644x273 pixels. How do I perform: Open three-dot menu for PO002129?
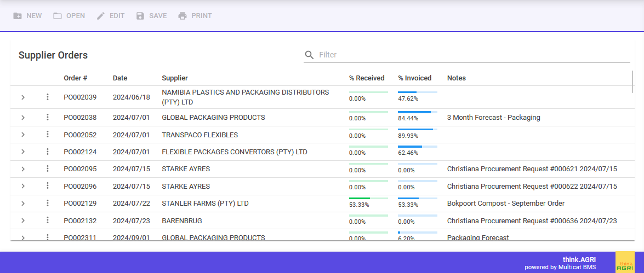point(48,203)
